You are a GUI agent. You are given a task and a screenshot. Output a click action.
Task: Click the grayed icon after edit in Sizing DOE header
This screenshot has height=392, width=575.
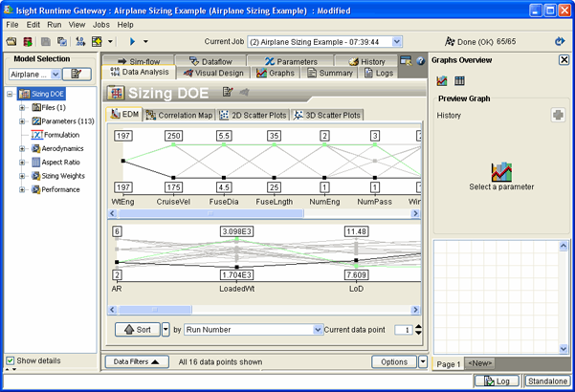pyautogui.click(x=244, y=92)
